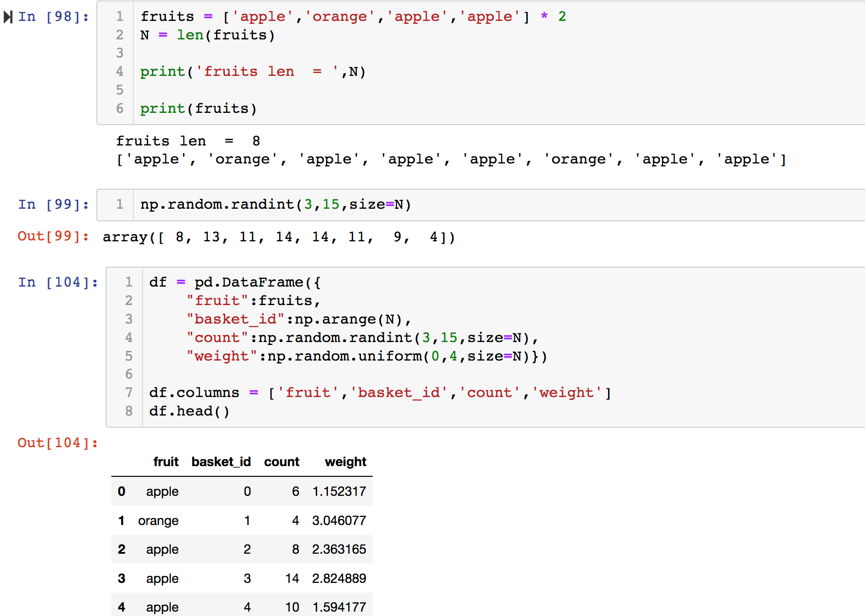Click the count value 14 in row 3
Viewport: 865px width, 616px height.
click(x=292, y=579)
